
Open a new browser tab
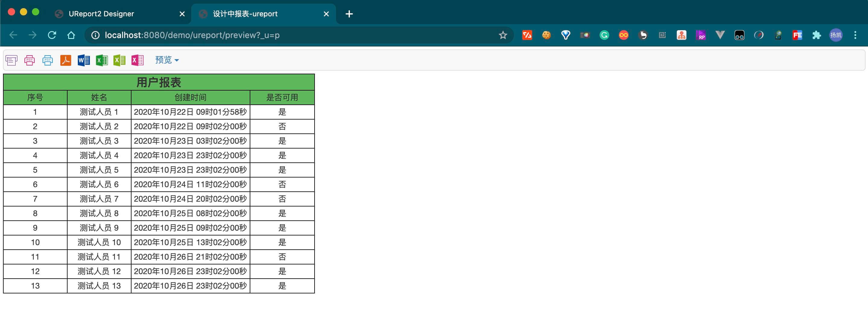point(349,14)
